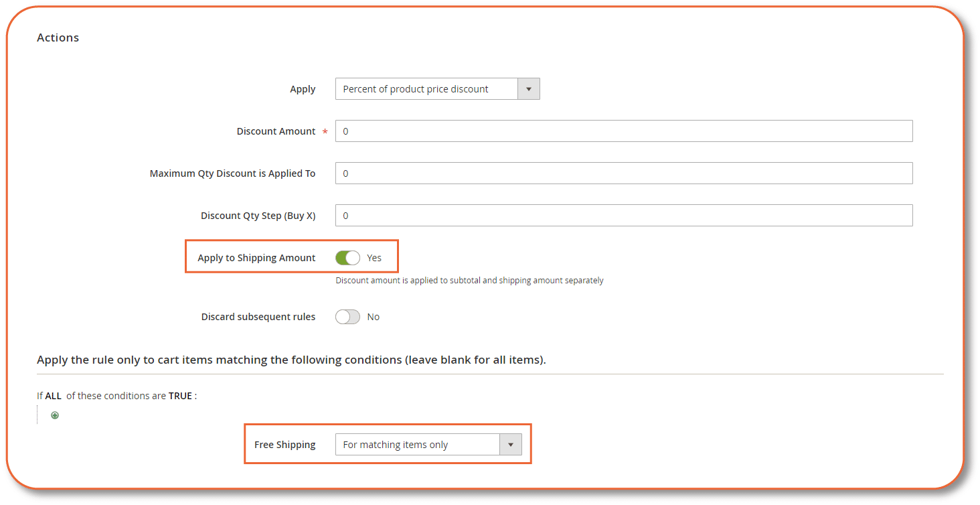Toggle the Apply to Shipping Amount switch
The image size is (980, 505).
pyautogui.click(x=347, y=258)
